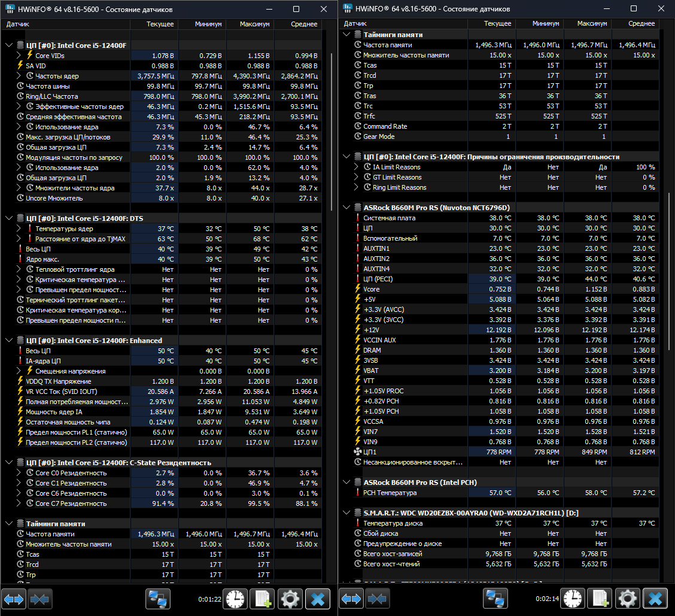675x616 pixels.
Task: Click fan icon of ЦП1 row
Action: click(x=358, y=452)
